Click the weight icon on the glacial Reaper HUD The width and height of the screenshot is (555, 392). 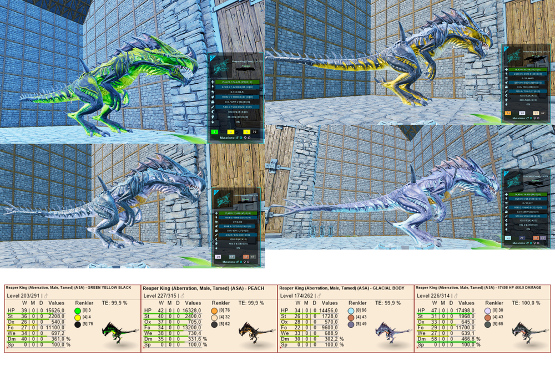pyautogui.click(x=506, y=212)
